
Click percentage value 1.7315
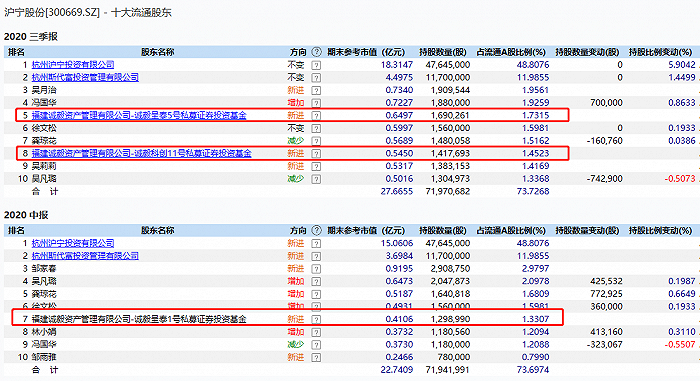[x=535, y=115]
